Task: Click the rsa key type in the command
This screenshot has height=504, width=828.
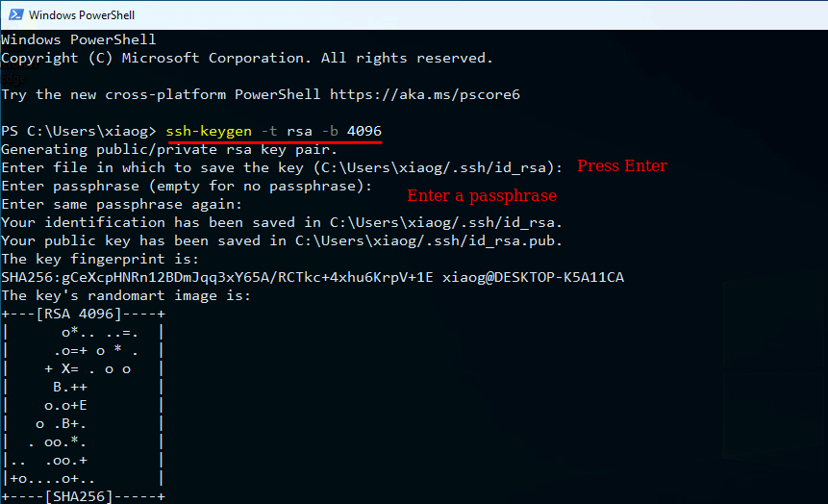Action: coord(299,130)
